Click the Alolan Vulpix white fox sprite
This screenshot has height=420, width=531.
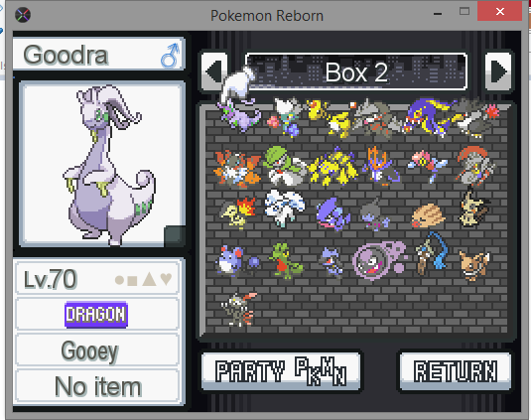coord(285,208)
